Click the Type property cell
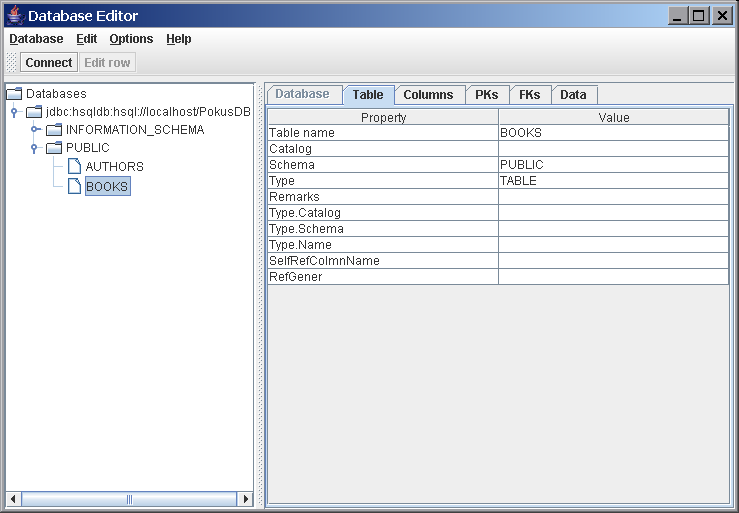 [x=383, y=181]
